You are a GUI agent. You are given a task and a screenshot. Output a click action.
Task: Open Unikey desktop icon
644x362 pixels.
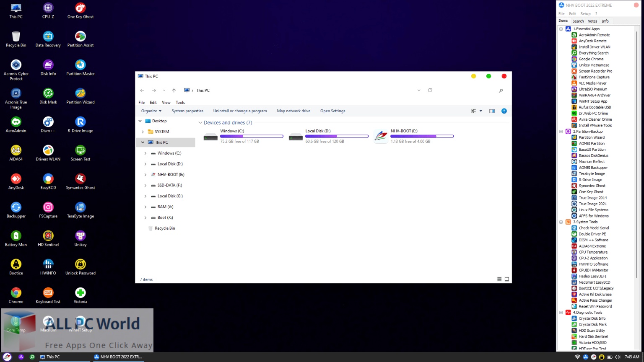80,239
